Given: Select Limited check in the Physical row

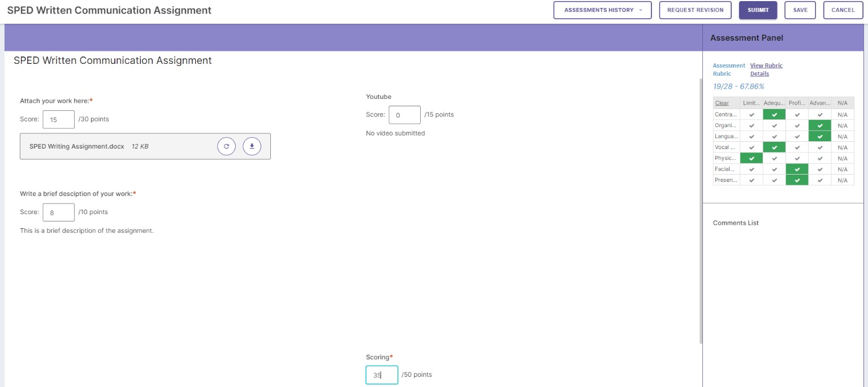Looking at the screenshot, I should (x=752, y=158).
